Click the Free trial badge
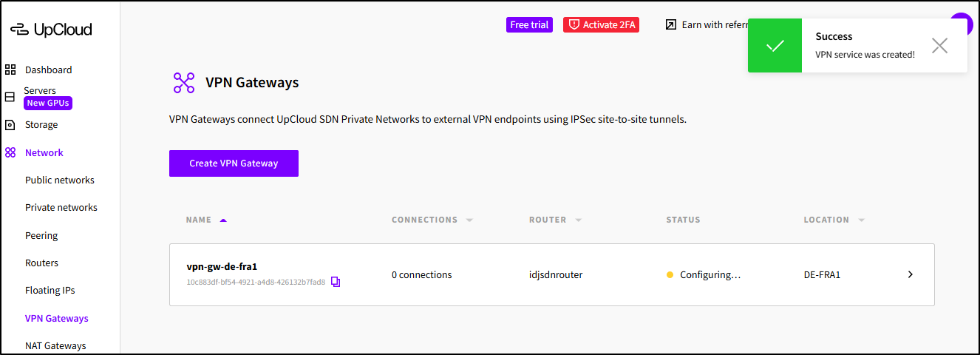Screen dimensions: 980x355 pos(529,25)
